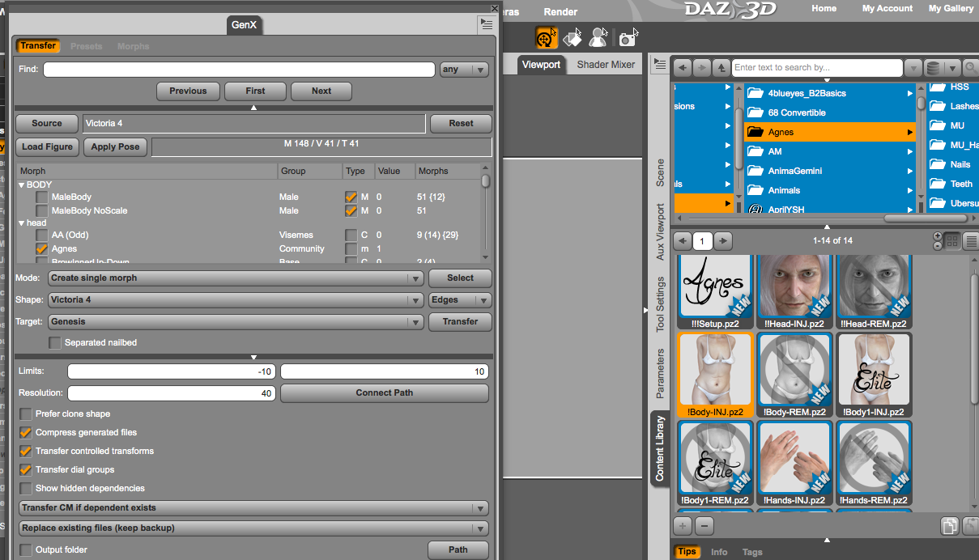Open the Nails folder
This screenshot has height=560, width=979.
click(x=953, y=164)
